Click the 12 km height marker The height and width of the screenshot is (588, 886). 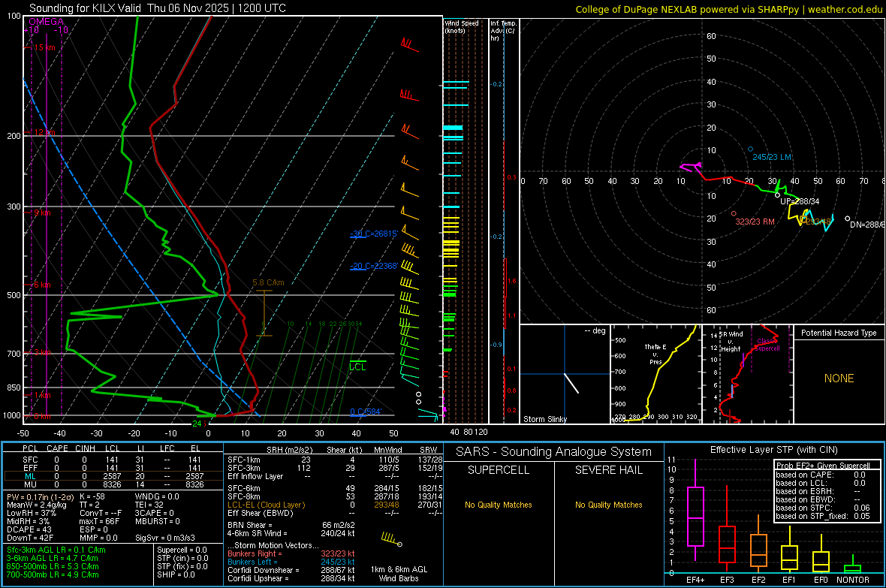[x=44, y=132]
